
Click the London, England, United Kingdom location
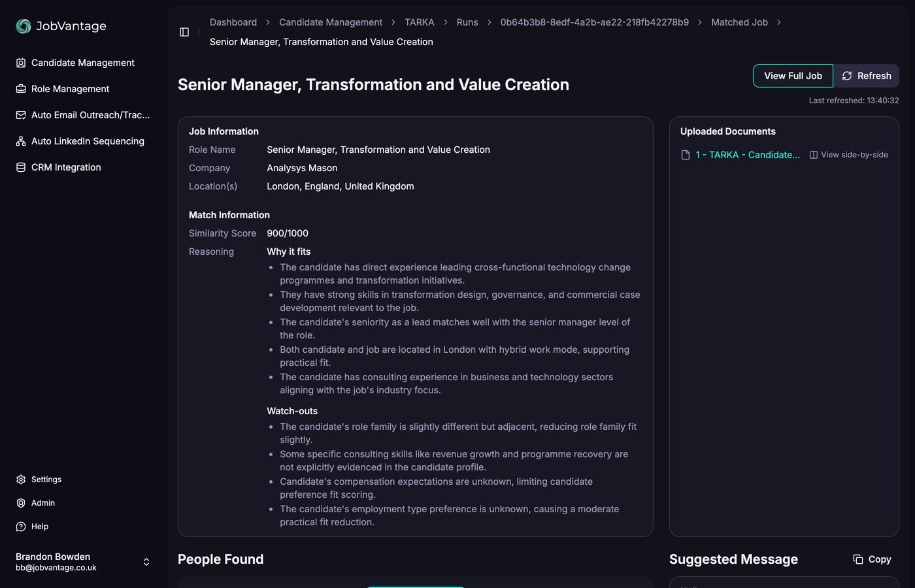coord(341,186)
